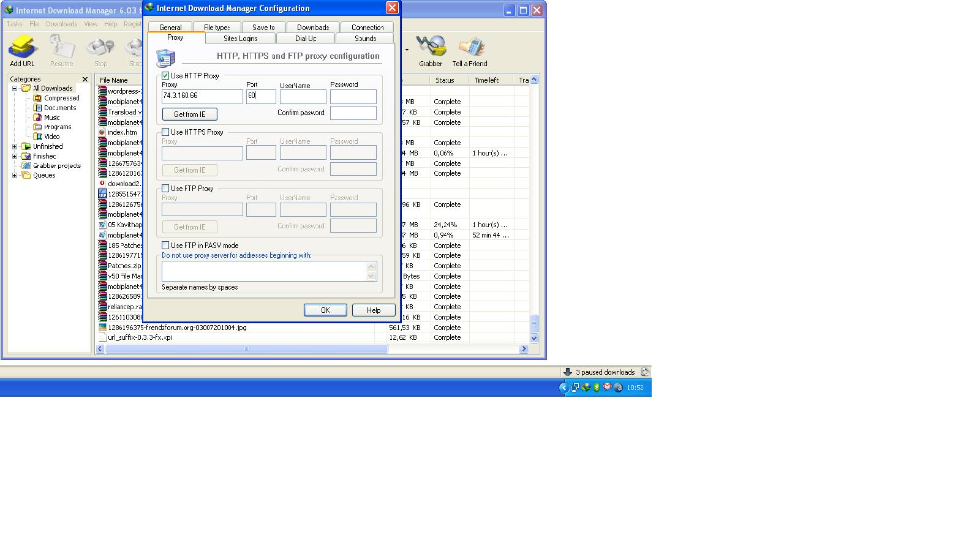The width and height of the screenshot is (980, 551).
Task: Click the Help button in the dialog
Action: (374, 310)
